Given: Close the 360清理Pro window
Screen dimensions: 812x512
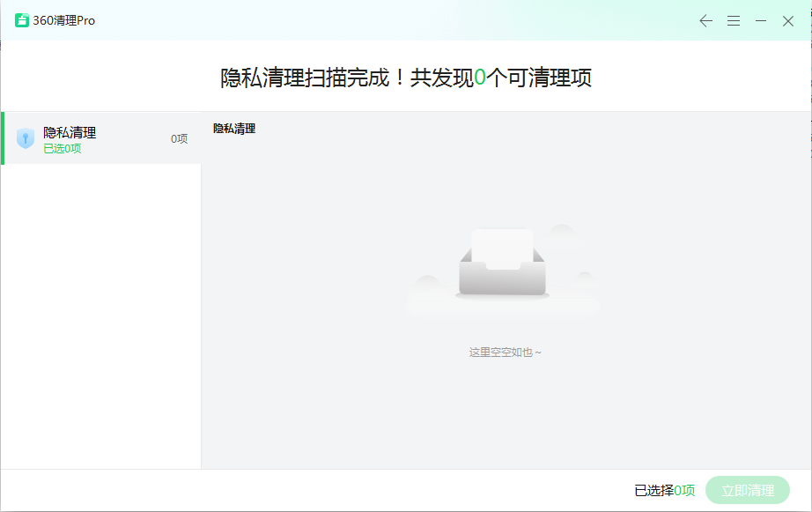Looking at the screenshot, I should tap(788, 21).
